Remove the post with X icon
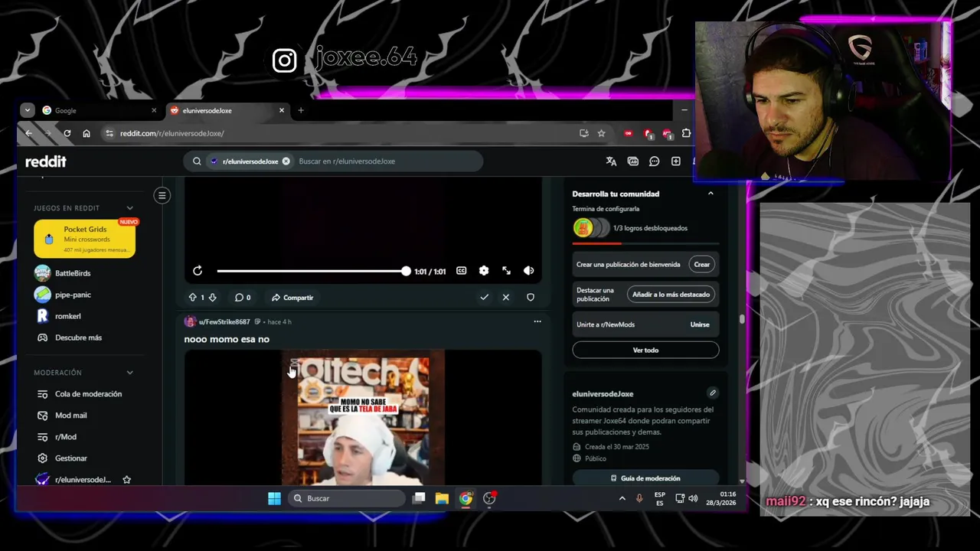980x551 pixels. click(506, 297)
